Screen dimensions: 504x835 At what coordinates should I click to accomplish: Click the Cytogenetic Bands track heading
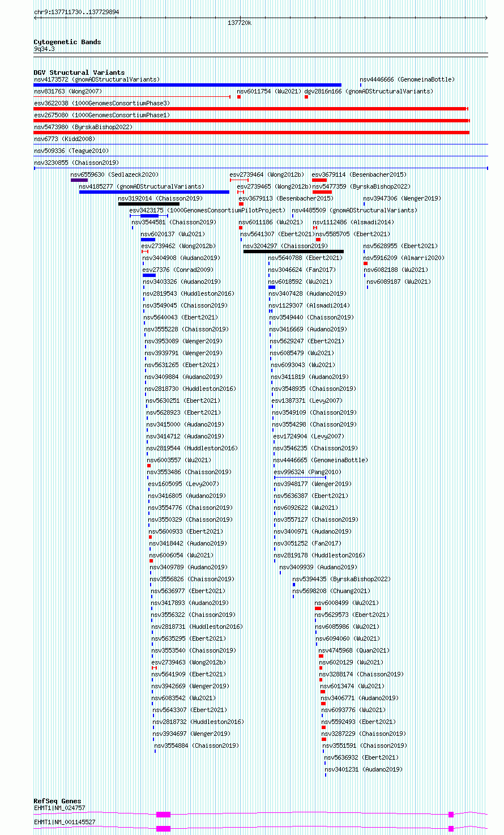tap(67, 42)
